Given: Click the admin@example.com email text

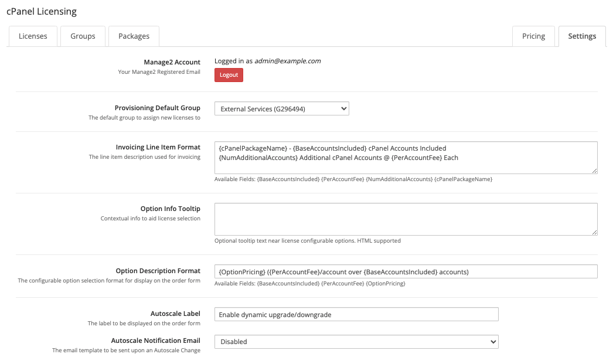Looking at the screenshot, I should [288, 61].
